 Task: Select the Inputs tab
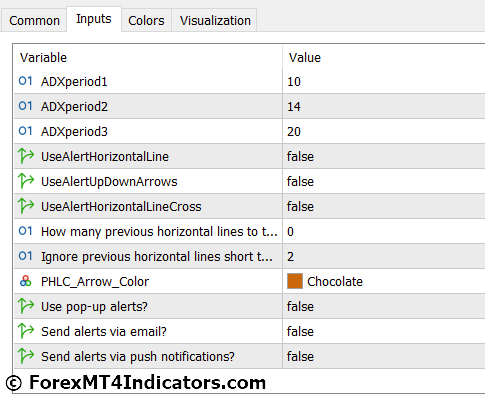click(94, 19)
